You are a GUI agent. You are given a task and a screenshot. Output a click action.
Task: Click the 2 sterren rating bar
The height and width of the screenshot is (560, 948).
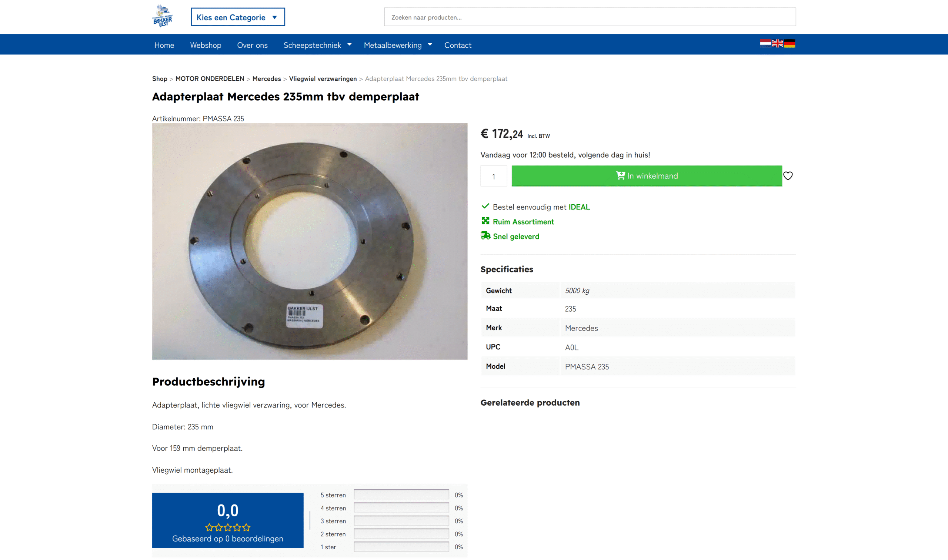[x=401, y=534]
